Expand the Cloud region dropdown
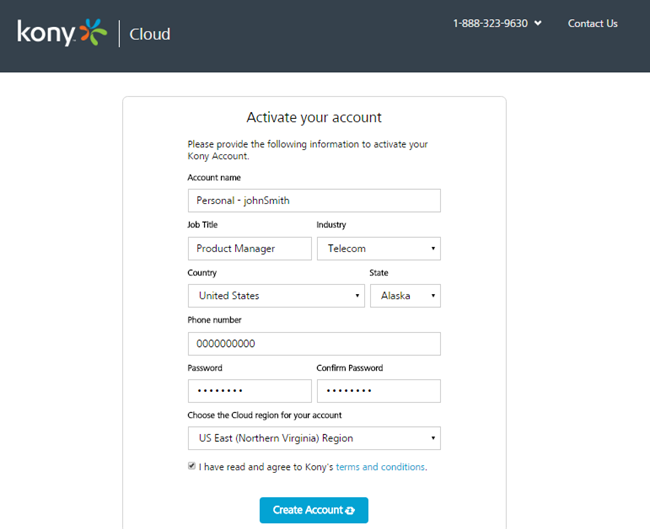 [314, 438]
